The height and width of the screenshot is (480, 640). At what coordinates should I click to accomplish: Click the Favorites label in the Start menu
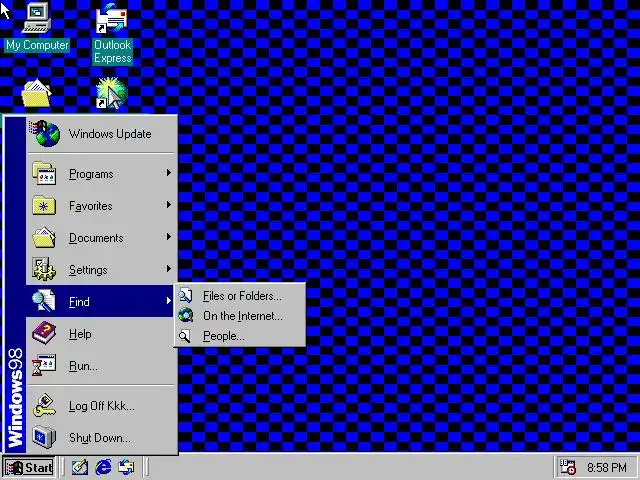pos(91,206)
